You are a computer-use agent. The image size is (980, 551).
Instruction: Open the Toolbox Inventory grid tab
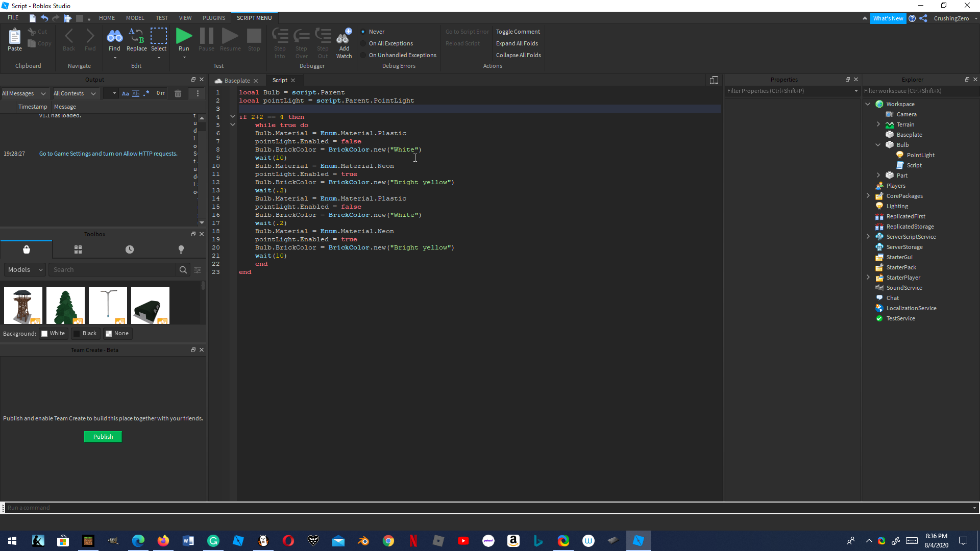tap(78, 249)
